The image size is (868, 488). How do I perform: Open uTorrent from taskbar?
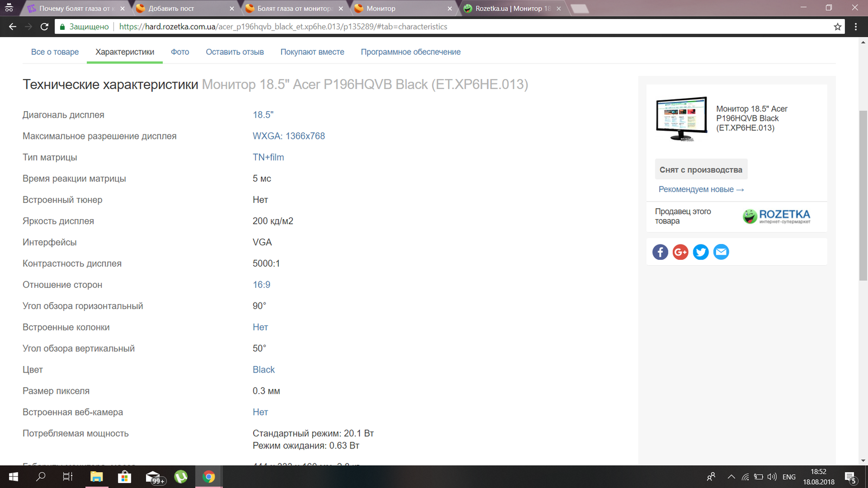tap(181, 477)
